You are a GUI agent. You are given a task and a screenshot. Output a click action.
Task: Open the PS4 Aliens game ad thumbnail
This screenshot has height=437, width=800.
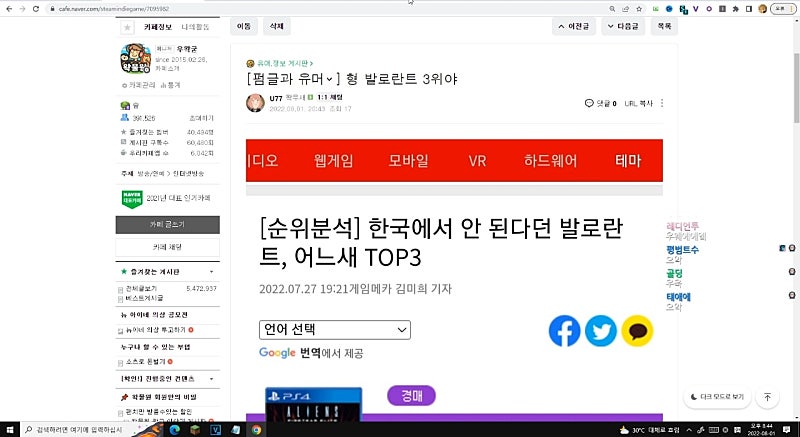(x=314, y=404)
